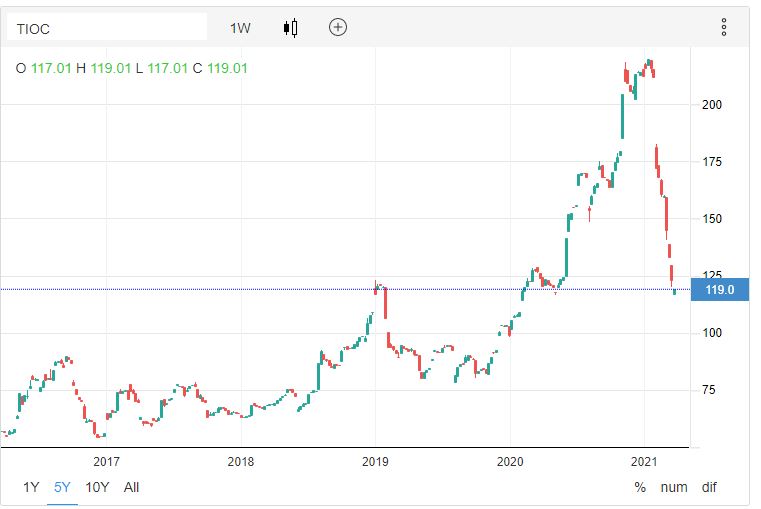
Task: Select the 10Y time range
Action: pos(97,487)
